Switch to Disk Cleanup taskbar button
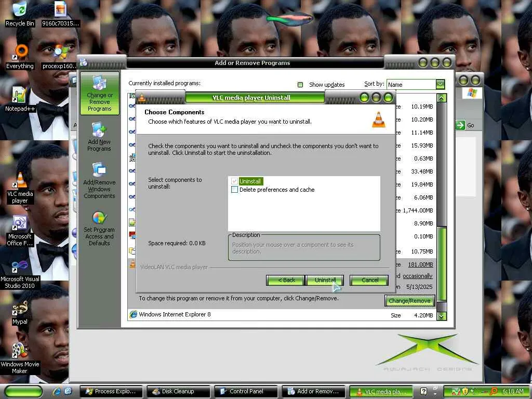The width and height of the screenshot is (532, 399). point(179,392)
